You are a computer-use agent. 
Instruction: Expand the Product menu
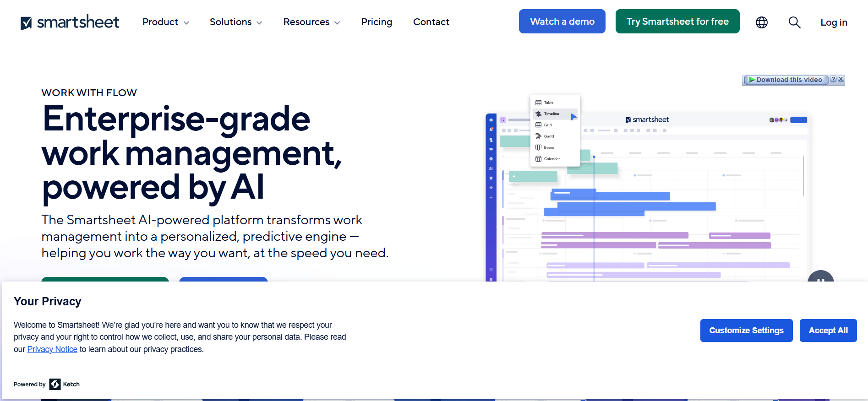166,22
